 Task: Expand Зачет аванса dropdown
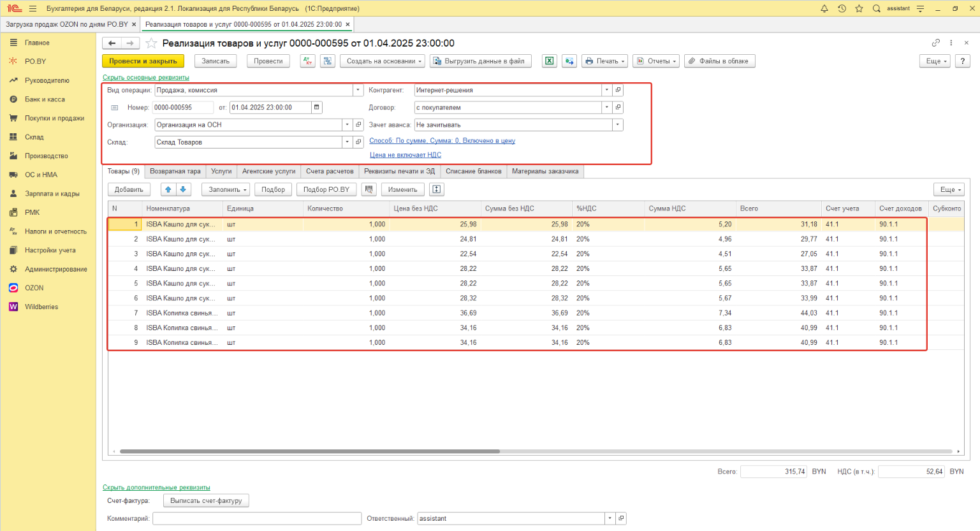click(618, 125)
